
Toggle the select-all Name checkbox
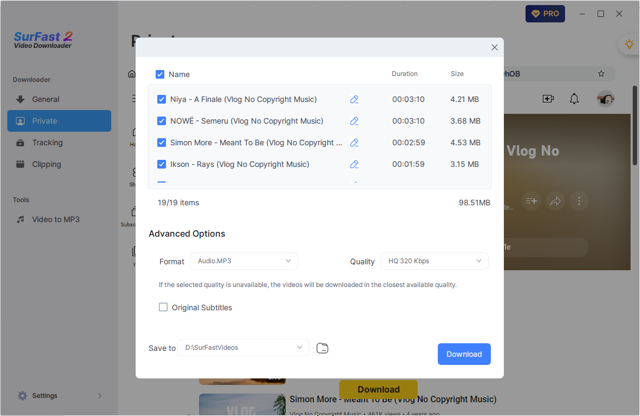coord(160,74)
